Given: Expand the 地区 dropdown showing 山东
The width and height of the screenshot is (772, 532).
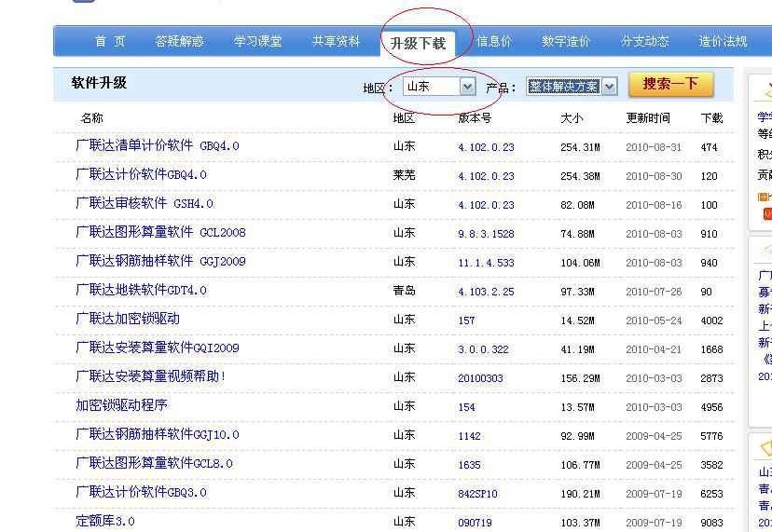Looking at the screenshot, I should pos(439,87).
